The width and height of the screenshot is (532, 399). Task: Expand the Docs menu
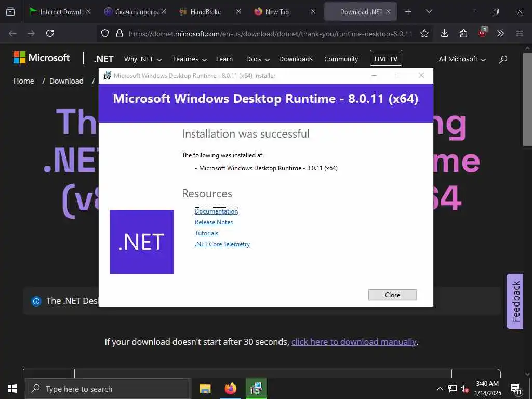(258, 59)
